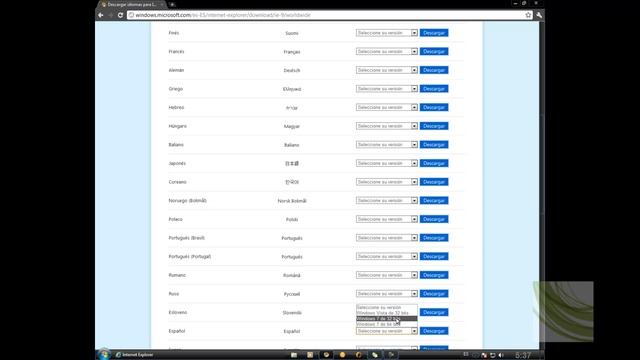The image size is (640, 360).
Task: Open version dropdown for Portugués (Brasil)
Action: tap(387, 238)
